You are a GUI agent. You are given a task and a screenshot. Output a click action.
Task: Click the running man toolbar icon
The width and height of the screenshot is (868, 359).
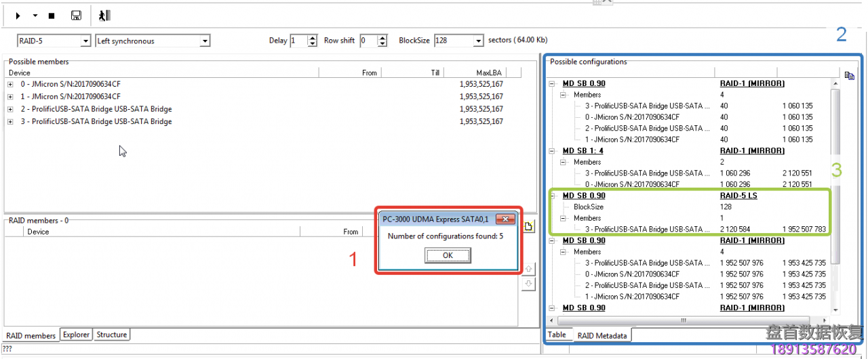click(104, 15)
